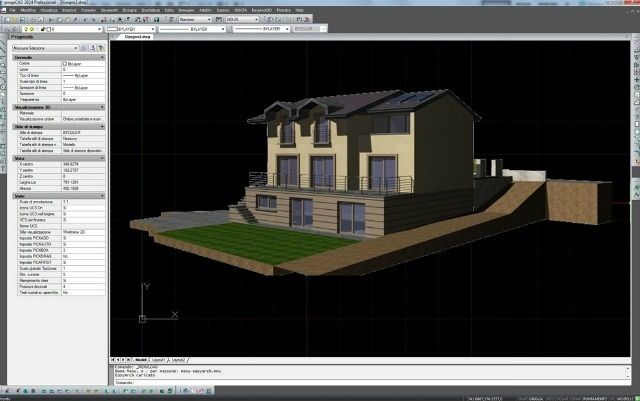Open the Finestra menu
Screen dimensions: 640x401
[x=284, y=10]
